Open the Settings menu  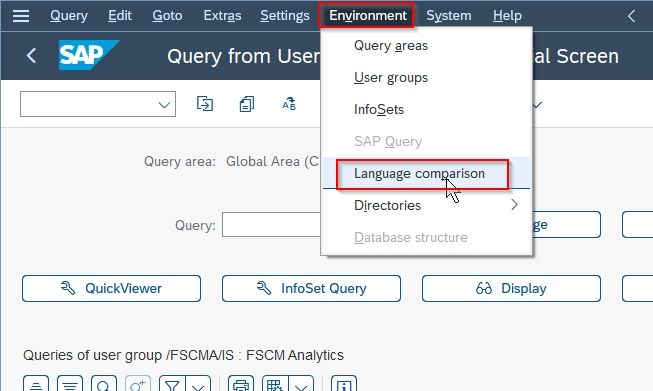tap(285, 16)
